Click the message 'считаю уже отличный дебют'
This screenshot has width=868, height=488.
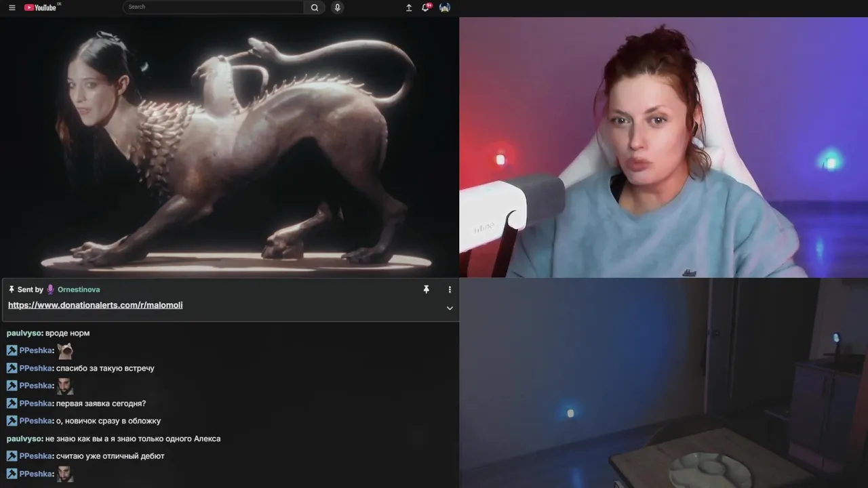[x=111, y=456]
